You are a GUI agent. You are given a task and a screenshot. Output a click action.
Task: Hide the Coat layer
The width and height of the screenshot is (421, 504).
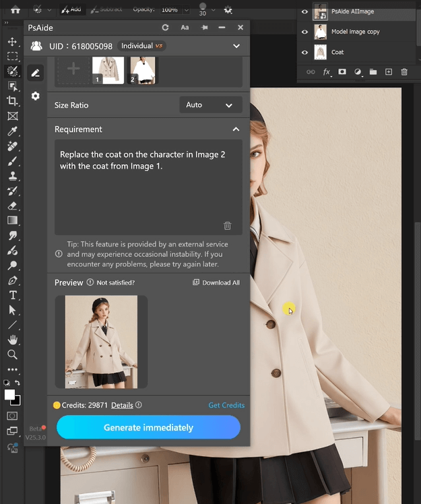(x=304, y=52)
